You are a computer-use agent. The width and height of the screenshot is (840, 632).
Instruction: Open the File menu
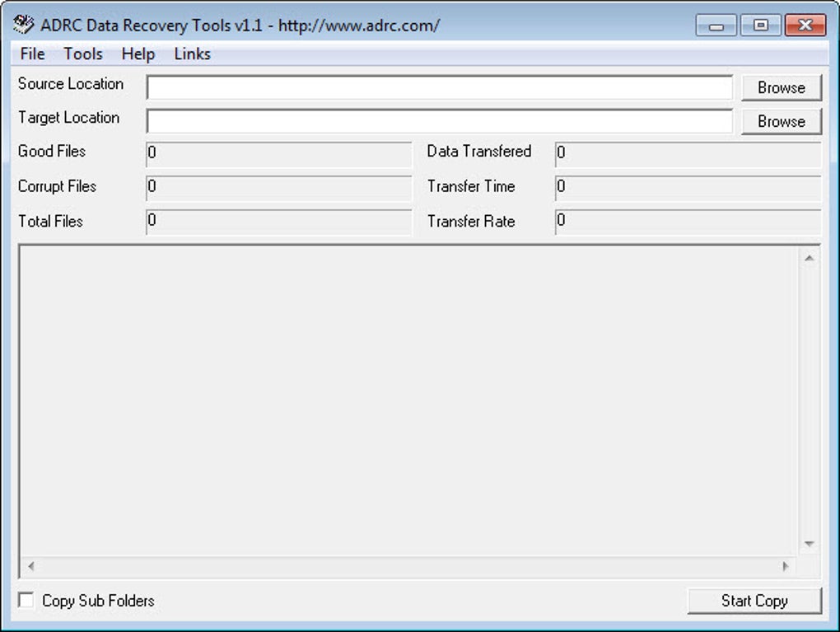click(x=32, y=54)
